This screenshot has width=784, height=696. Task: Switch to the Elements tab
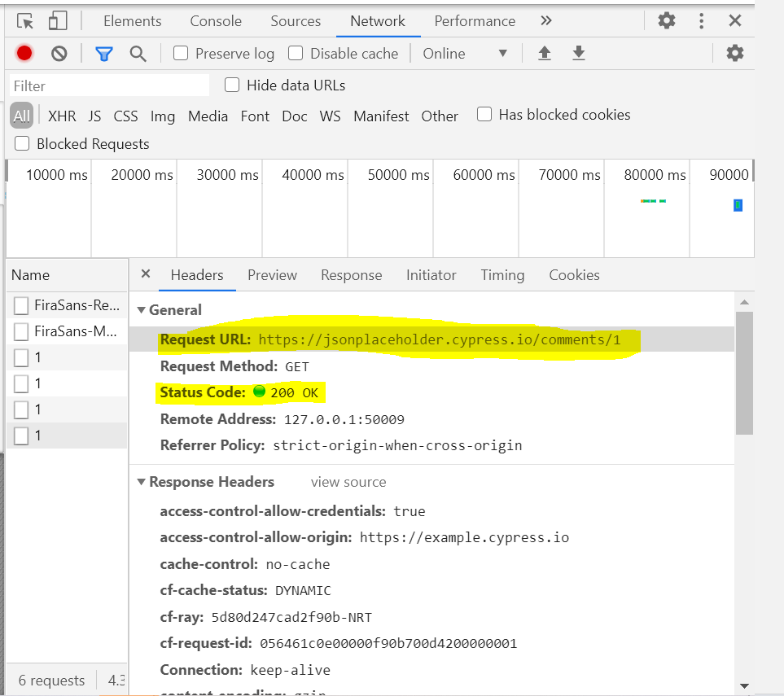pos(133,21)
